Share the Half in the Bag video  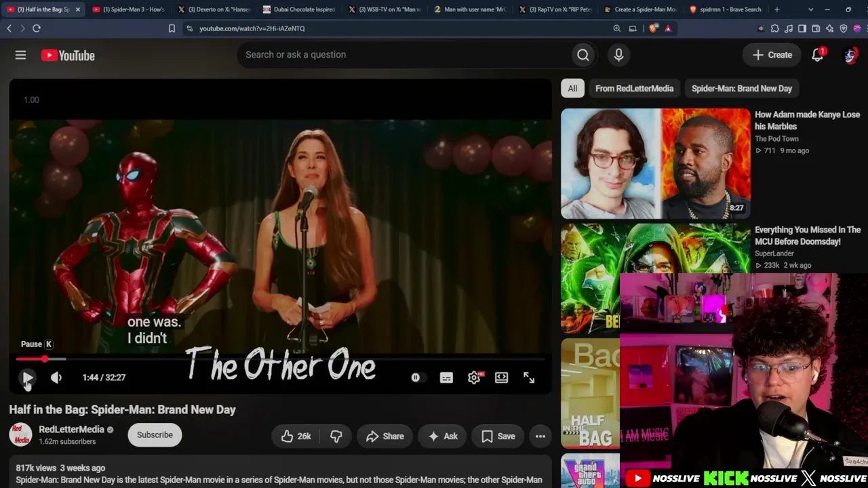coord(384,436)
